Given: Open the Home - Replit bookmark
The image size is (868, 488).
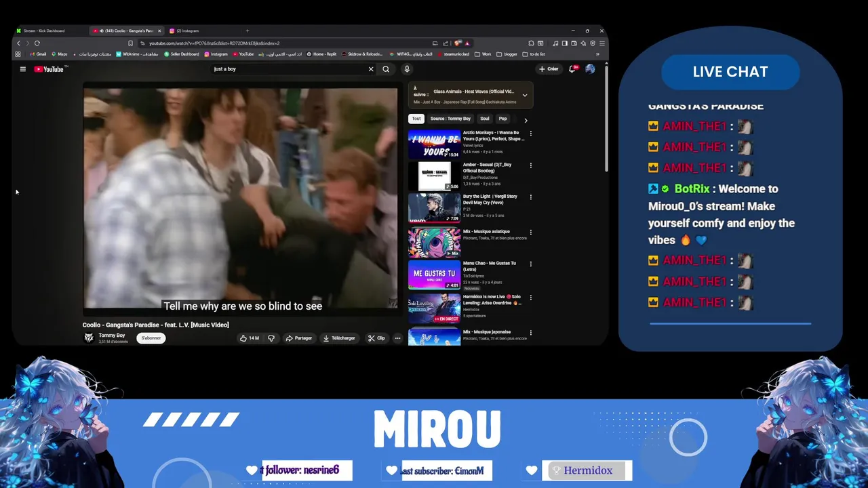Looking at the screenshot, I should tap(321, 54).
